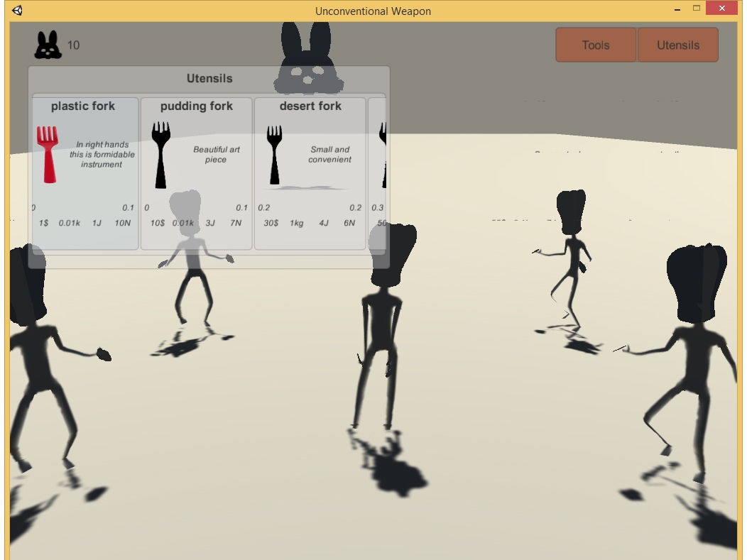Click the desert fork 4J stat
The width and height of the screenshot is (747, 560).
click(x=324, y=223)
